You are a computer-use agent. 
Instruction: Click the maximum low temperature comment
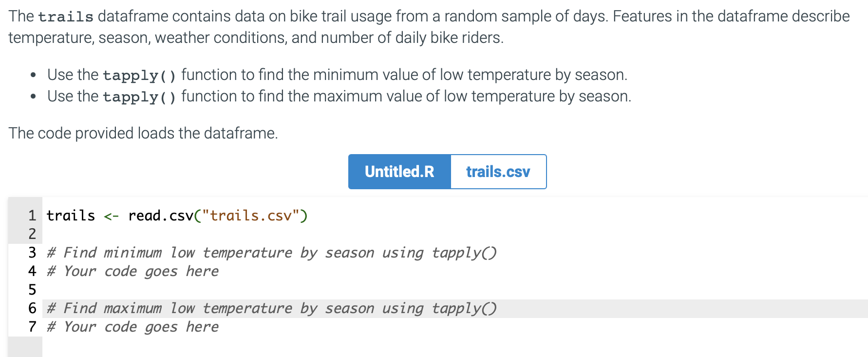point(270,308)
